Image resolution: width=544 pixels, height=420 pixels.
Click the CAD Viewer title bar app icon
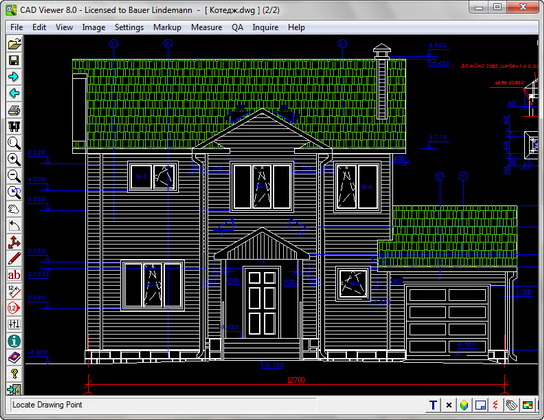click(11, 10)
